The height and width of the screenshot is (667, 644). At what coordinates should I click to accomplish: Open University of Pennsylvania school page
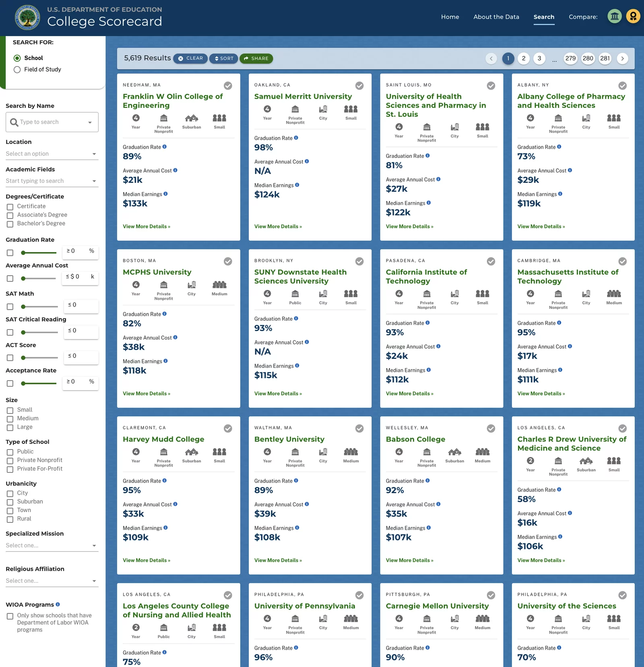coord(305,606)
